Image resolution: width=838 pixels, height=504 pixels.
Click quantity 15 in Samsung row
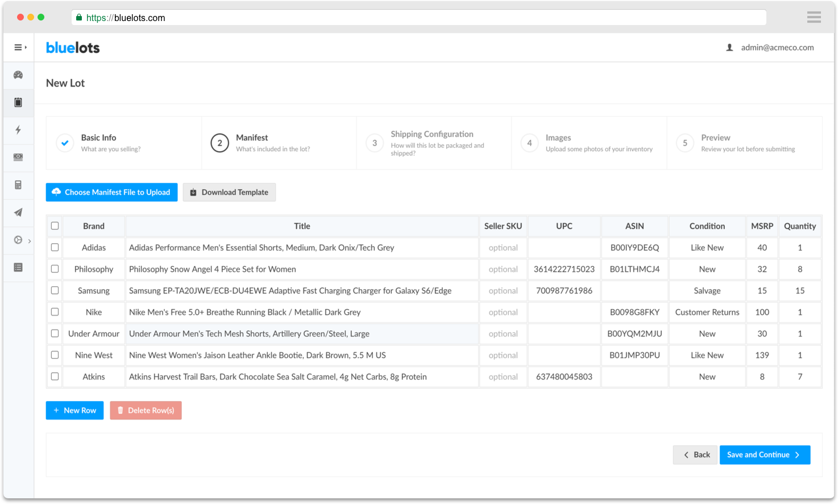pos(799,291)
